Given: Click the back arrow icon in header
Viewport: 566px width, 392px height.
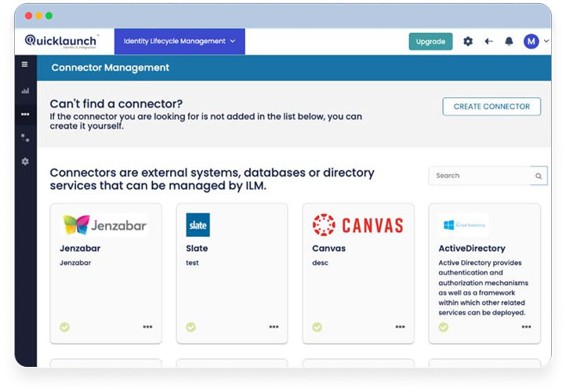Looking at the screenshot, I should pyautogui.click(x=488, y=42).
